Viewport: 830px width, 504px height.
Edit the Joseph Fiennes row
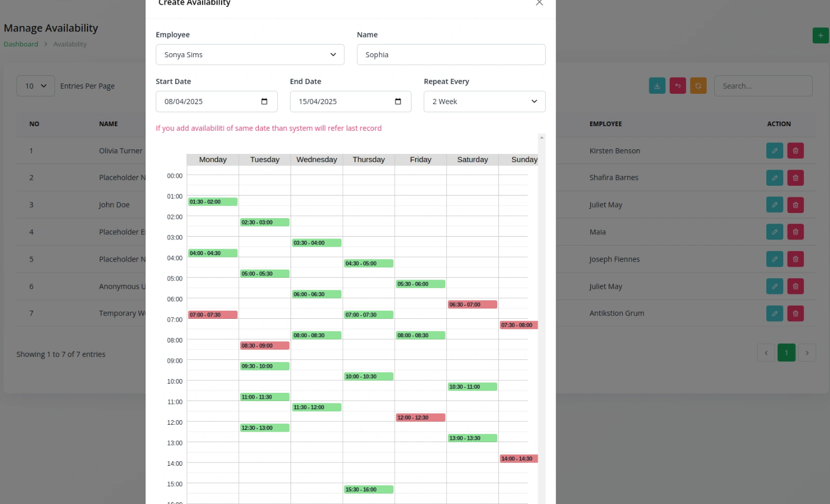point(774,259)
